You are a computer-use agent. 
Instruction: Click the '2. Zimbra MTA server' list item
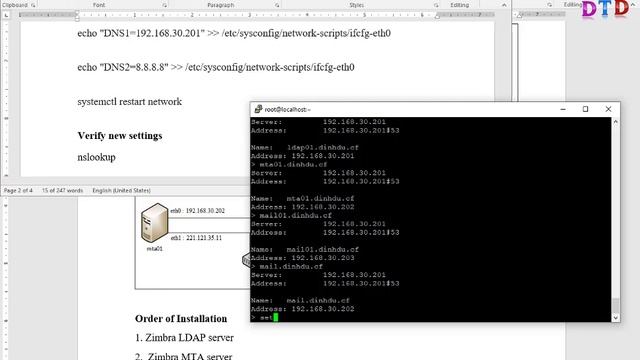(x=183, y=356)
